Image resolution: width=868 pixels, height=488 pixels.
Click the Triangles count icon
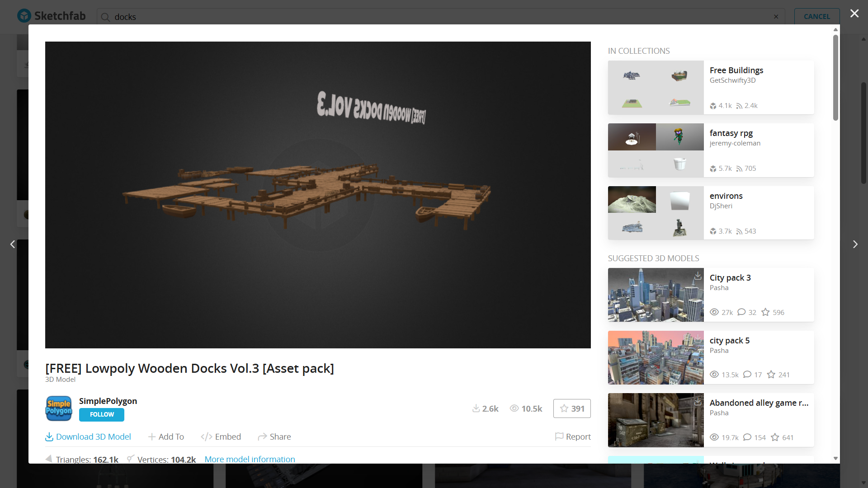tap(49, 459)
